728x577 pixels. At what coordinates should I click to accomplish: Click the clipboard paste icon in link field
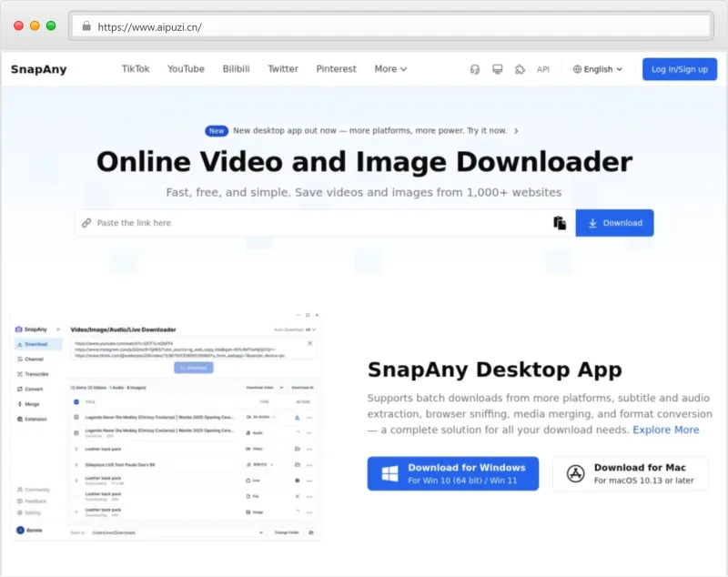560,223
